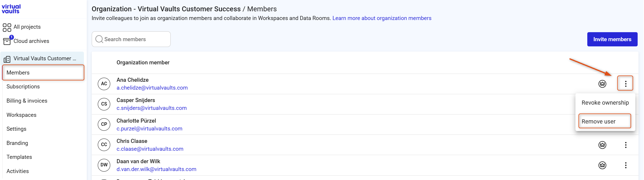Click the name Ana Chelidze
Screen dimensions: 644x180
pyautogui.click(x=133, y=80)
